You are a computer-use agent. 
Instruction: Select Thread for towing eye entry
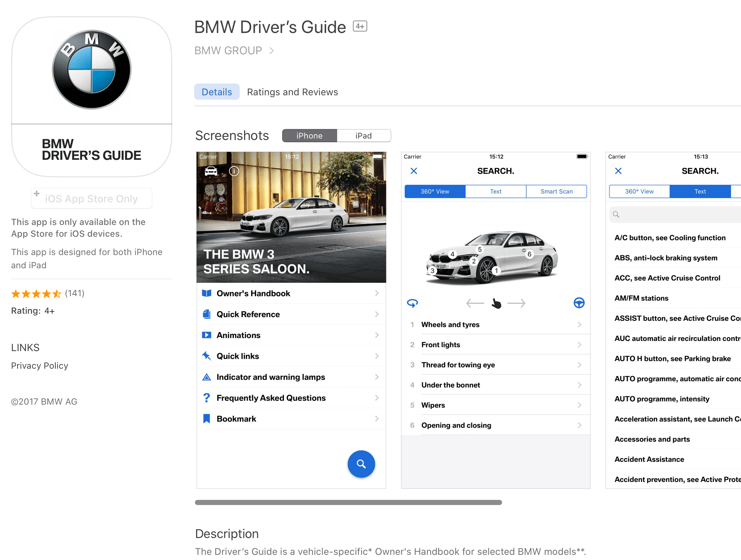tap(496, 365)
